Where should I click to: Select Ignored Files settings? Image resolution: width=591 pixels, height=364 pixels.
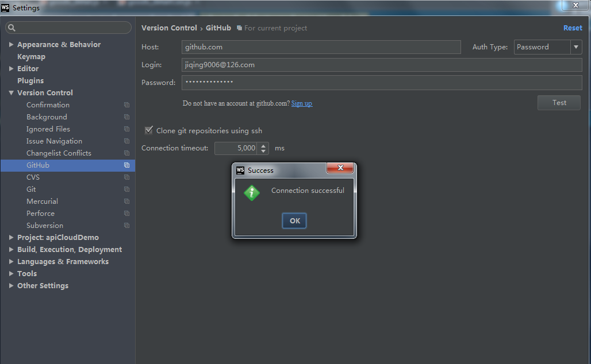pyautogui.click(x=48, y=129)
